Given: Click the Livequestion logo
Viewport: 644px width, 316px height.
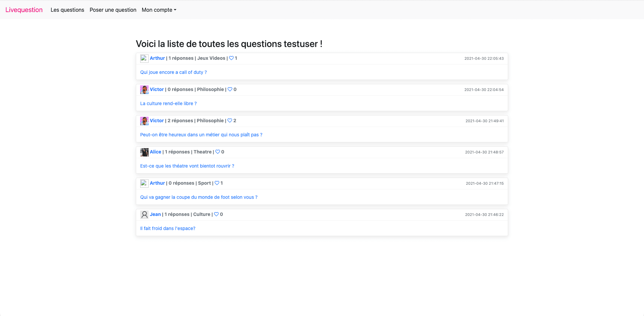Looking at the screenshot, I should tap(24, 10).
